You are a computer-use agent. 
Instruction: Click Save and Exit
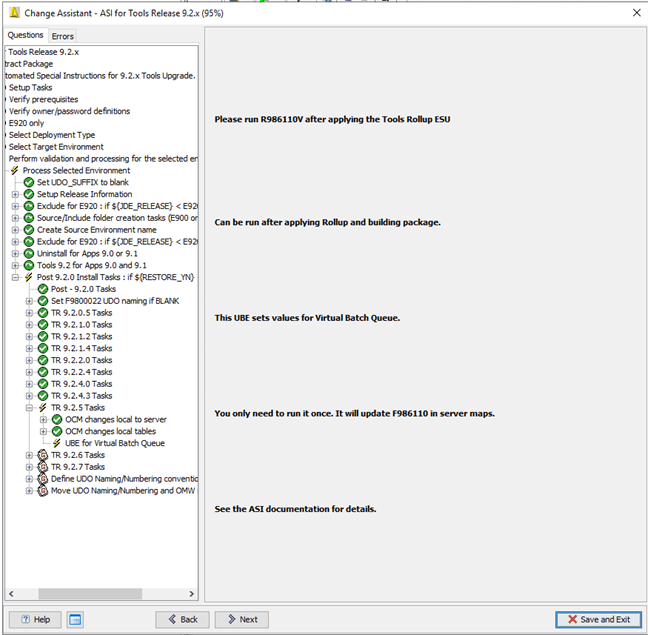click(599, 619)
